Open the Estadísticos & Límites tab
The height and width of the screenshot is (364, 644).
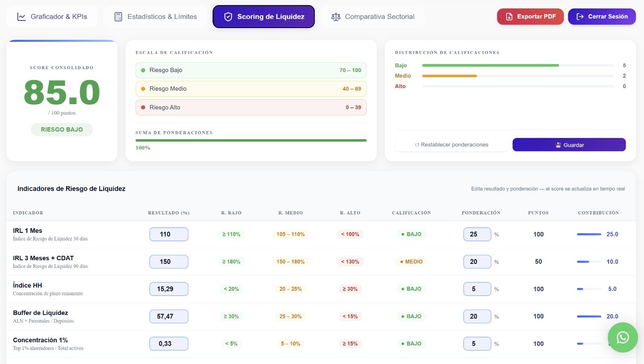[x=155, y=16]
